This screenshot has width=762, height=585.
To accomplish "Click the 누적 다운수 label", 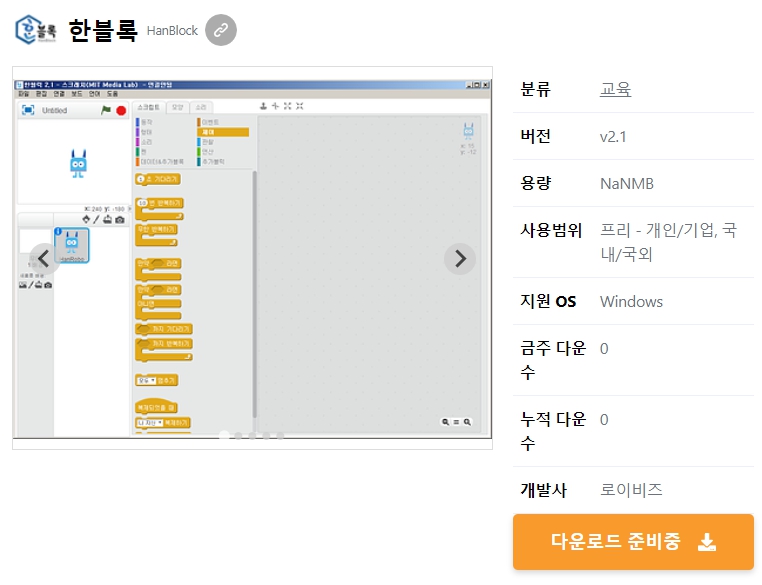I will (553, 431).
